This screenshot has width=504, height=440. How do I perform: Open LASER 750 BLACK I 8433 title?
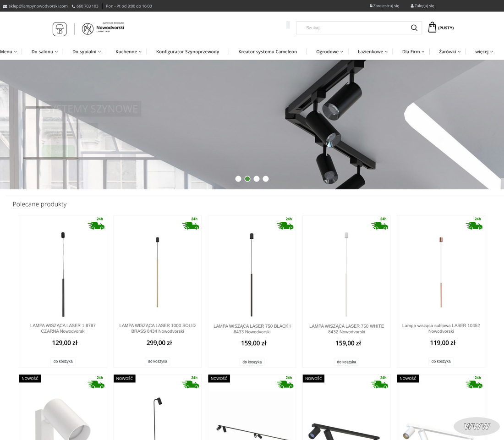pos(252,329)
